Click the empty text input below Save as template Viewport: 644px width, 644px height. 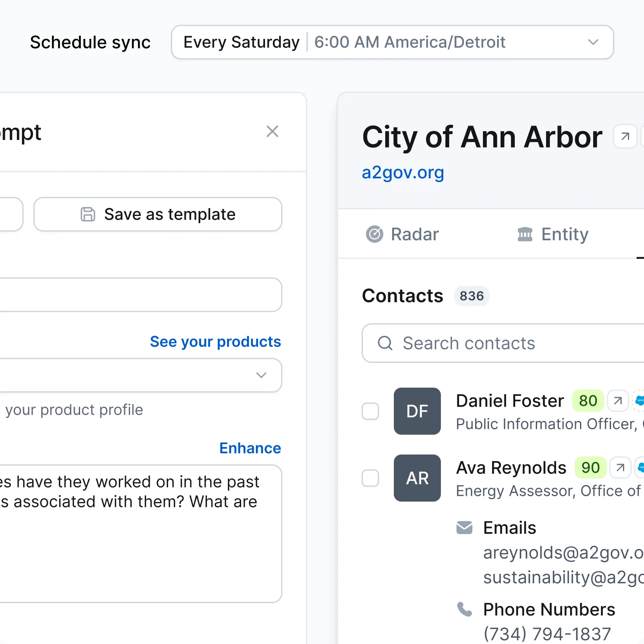click(140, 295)
